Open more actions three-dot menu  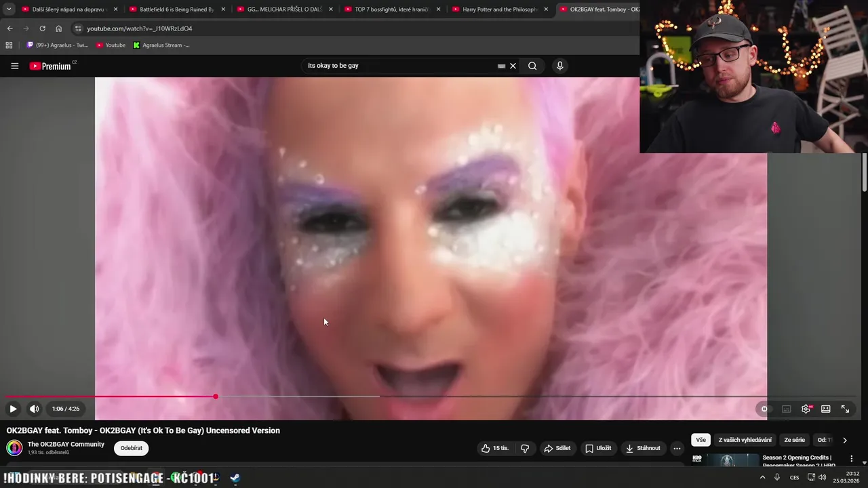click(x=677, y=448)
